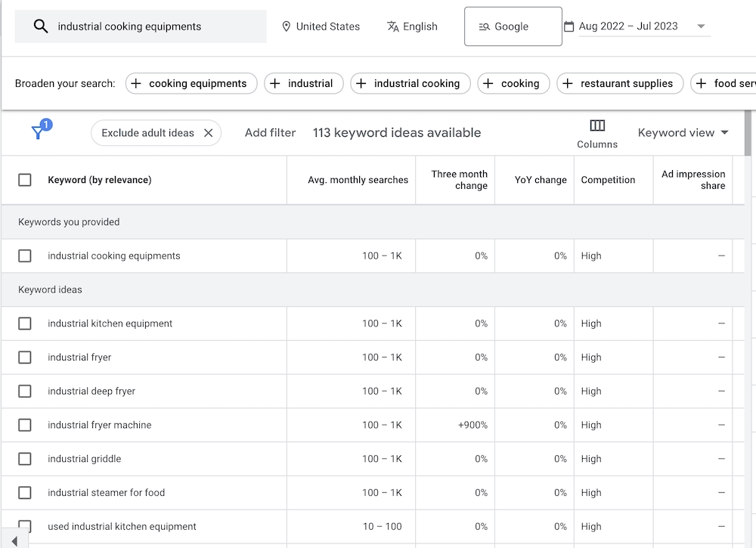
Task: Sort by Ad impression share column
Action: (692, 180)
